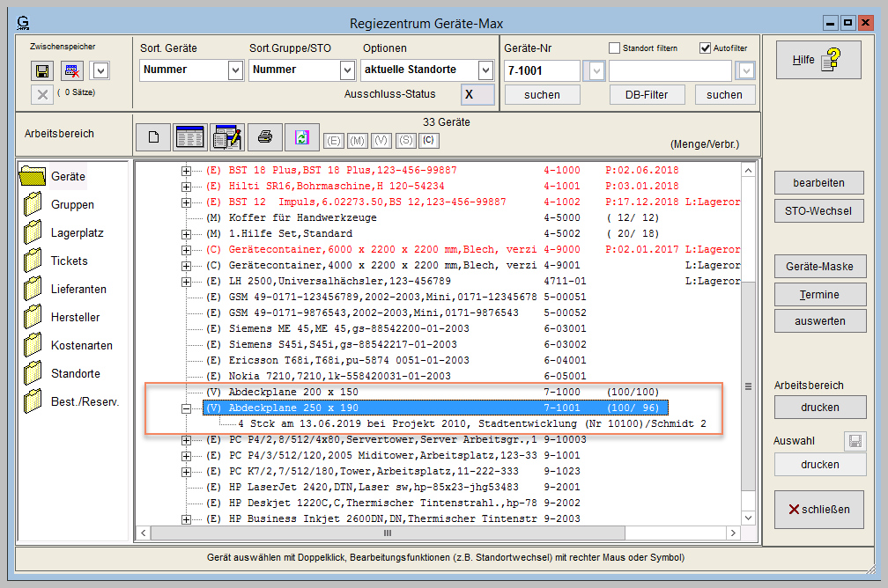
Task: Select the Tickets entry in sidebar
Action: point(69,261)
